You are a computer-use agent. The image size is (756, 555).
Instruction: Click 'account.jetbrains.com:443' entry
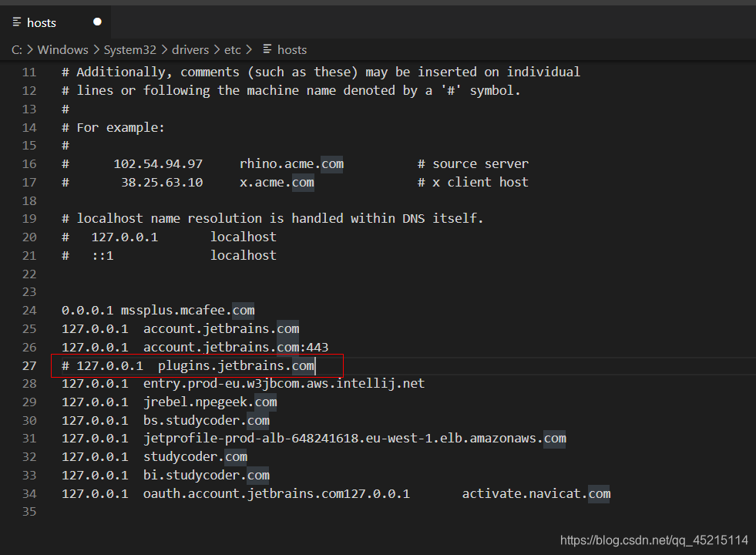pyautogui.click(x=236, y=347)
